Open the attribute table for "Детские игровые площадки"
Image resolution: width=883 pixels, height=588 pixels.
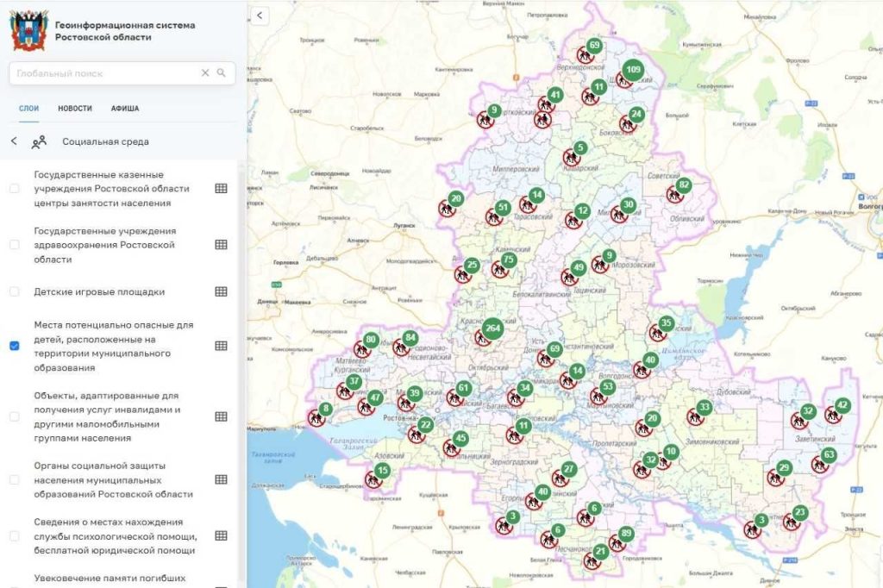pos(222,291)
